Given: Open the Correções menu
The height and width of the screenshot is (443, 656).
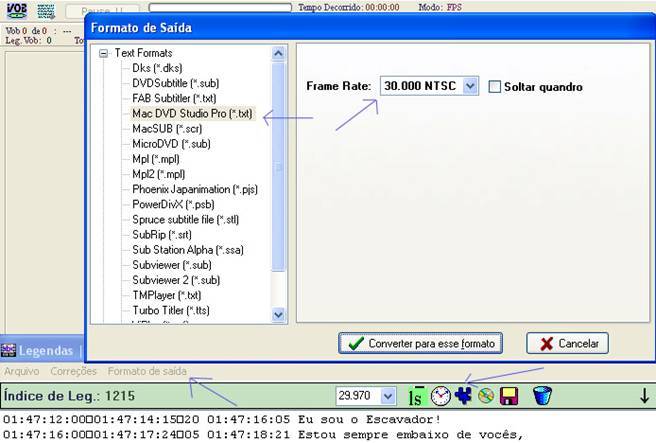Looking at the screenshot, I should tap(73, 371).
